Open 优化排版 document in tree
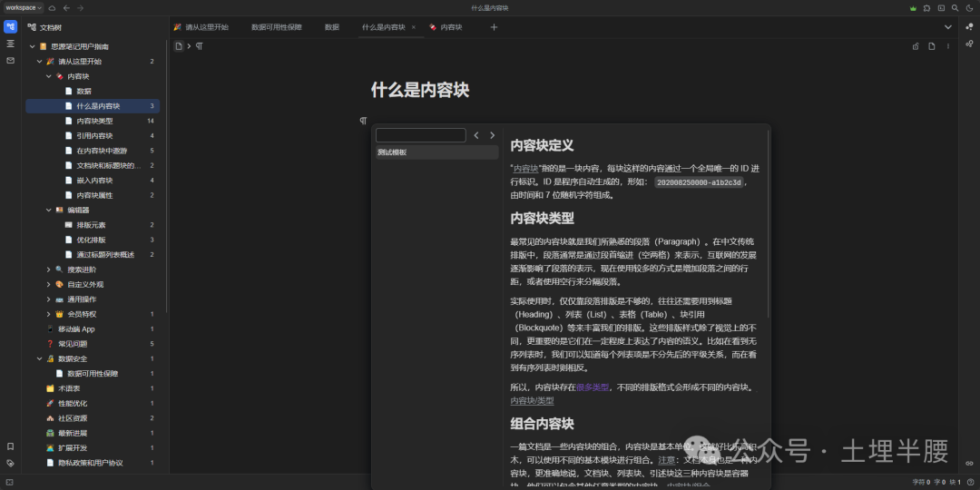980x490 pixels. pyautogui.click(x=93, y=240)
